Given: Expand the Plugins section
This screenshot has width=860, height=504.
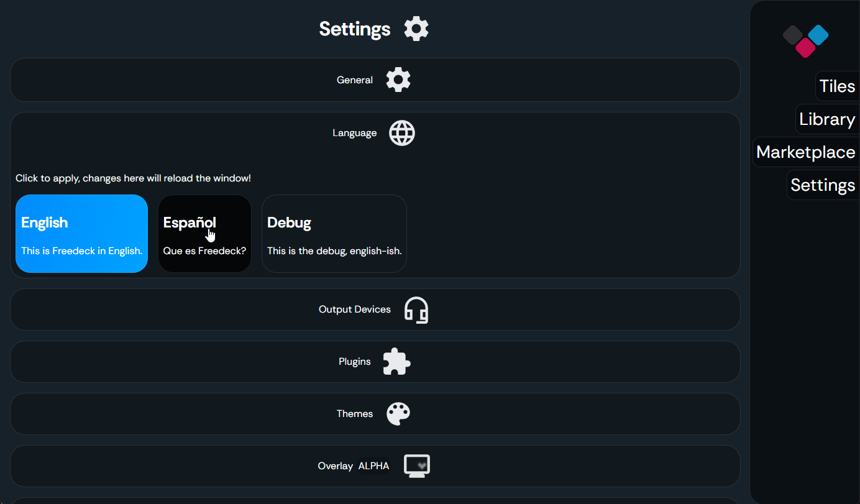Looking at the screenshot, I should coord(375,362).
